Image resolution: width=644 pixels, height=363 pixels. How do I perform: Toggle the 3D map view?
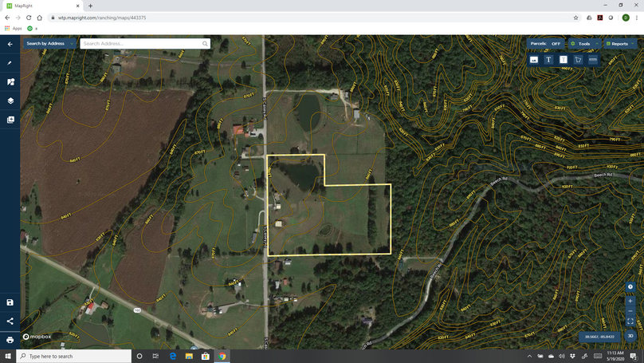(630, 336)
